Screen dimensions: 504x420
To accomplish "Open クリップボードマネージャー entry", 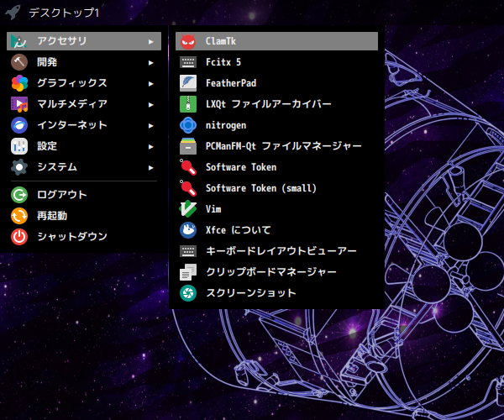I will pyautogui.click(x=276, y=272).
